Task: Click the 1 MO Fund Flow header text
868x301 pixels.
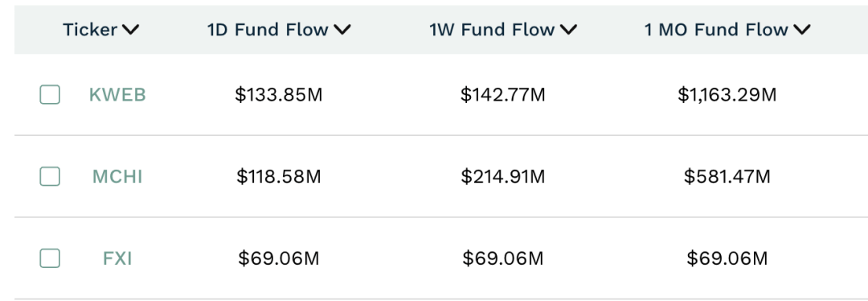Action: 716,30
